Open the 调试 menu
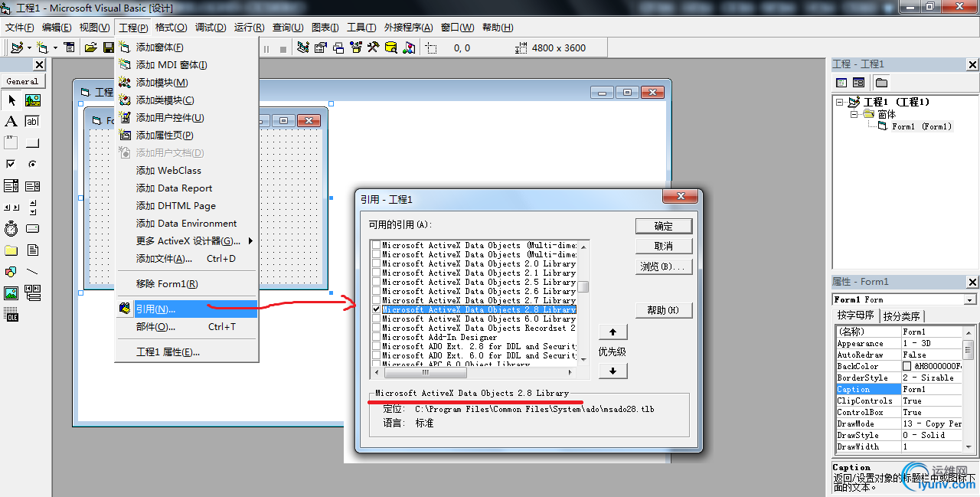The height and width of the screenshot is (497, 980). click(x=211, y=28)
